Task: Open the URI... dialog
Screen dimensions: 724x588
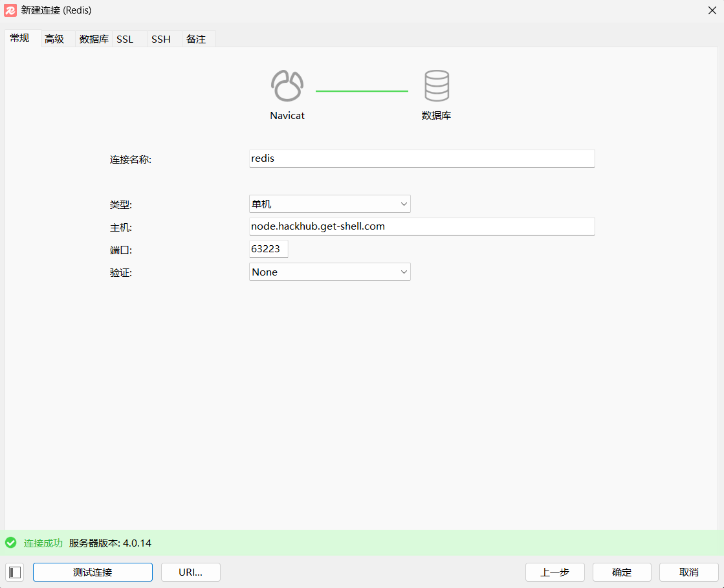Action: (190, 572)
